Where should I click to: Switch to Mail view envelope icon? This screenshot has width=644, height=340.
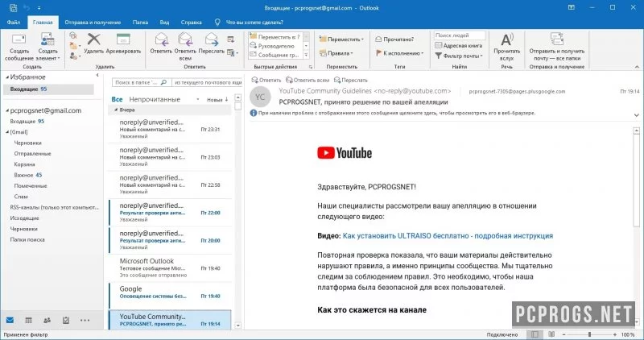(10, 321)
